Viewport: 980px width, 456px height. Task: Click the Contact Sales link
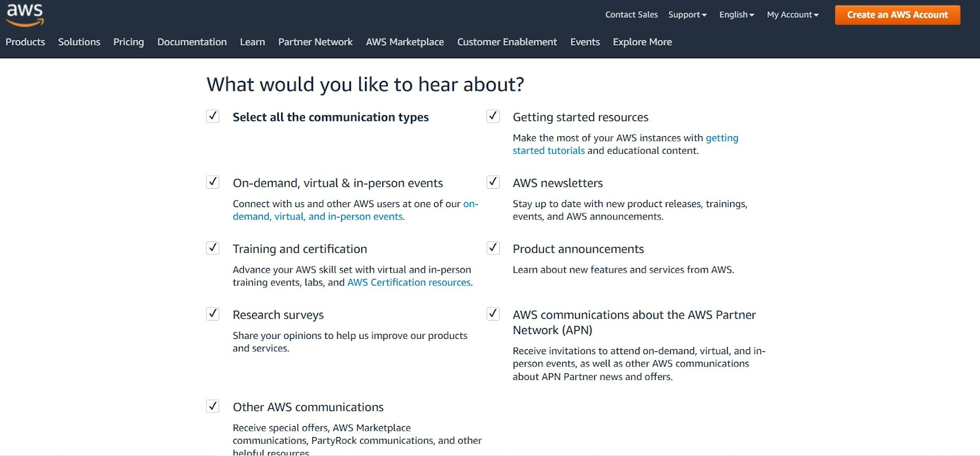(631, 15)
